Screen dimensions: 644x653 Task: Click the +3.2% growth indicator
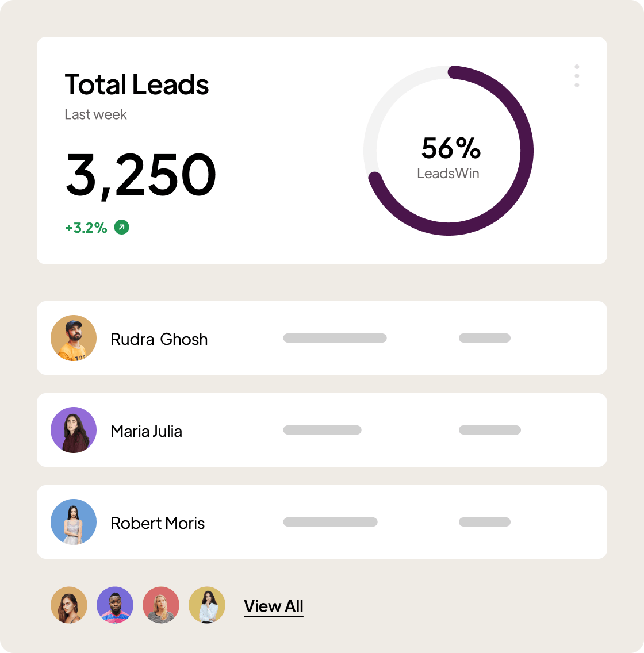(86, 228)
